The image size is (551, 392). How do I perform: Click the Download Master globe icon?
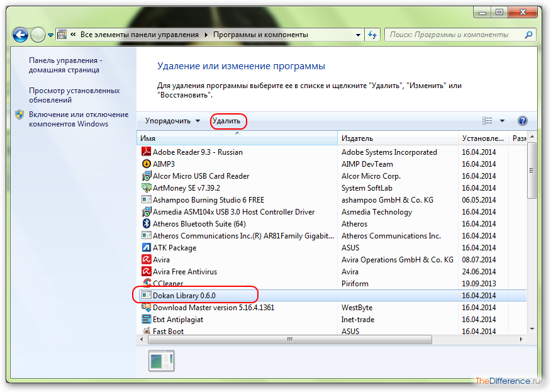click(146, 308)
